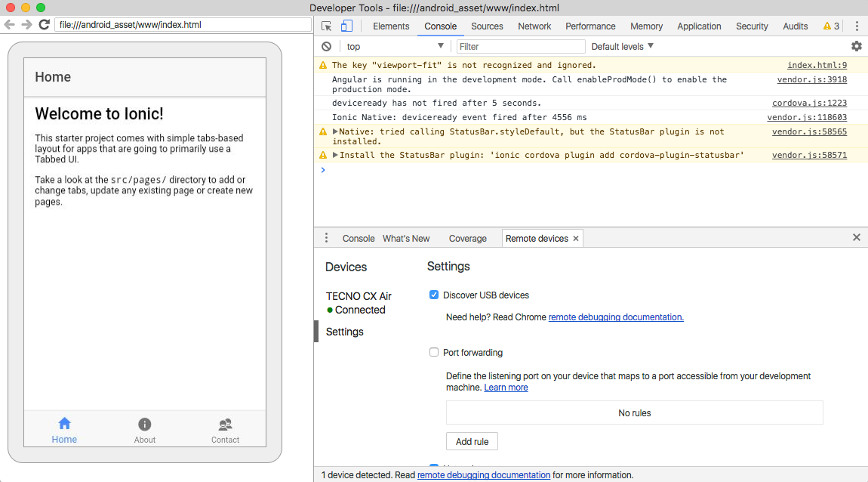This screenshot has width=868, height=482.
Task: Enable the Port forwarding checkbox
Action: (434, 352)
